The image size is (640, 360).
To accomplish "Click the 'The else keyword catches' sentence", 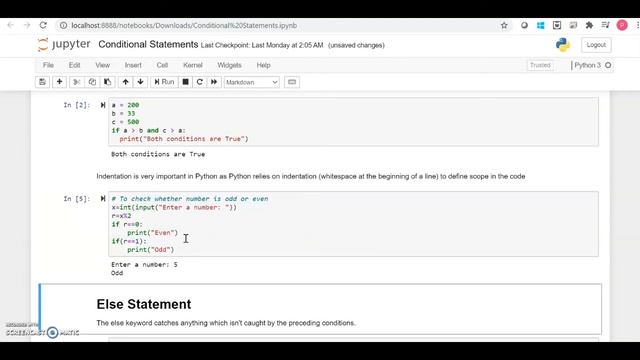I will (226, 323).
